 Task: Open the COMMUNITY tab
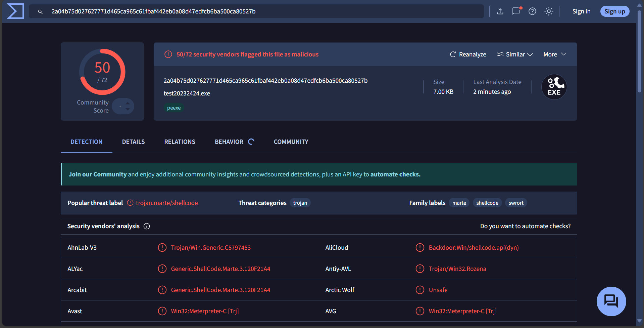tap(291, 142)
